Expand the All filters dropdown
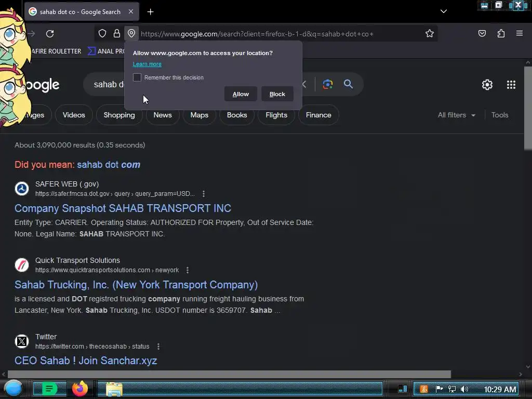This screenshot has width=532, height=399. [x=456, y=115]
